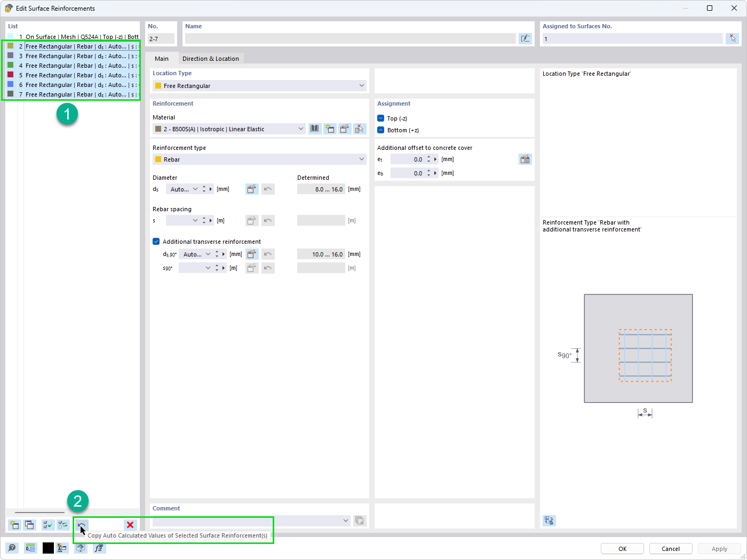Click the black color swatch in bottom toolbar
The width and height of the screenshot is (747, 560).
48,548
